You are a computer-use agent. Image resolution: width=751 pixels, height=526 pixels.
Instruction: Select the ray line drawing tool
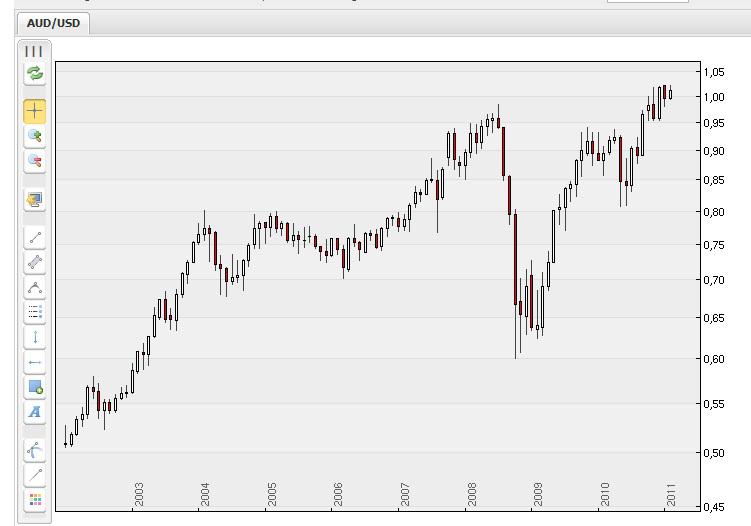[x=34, y=476]
